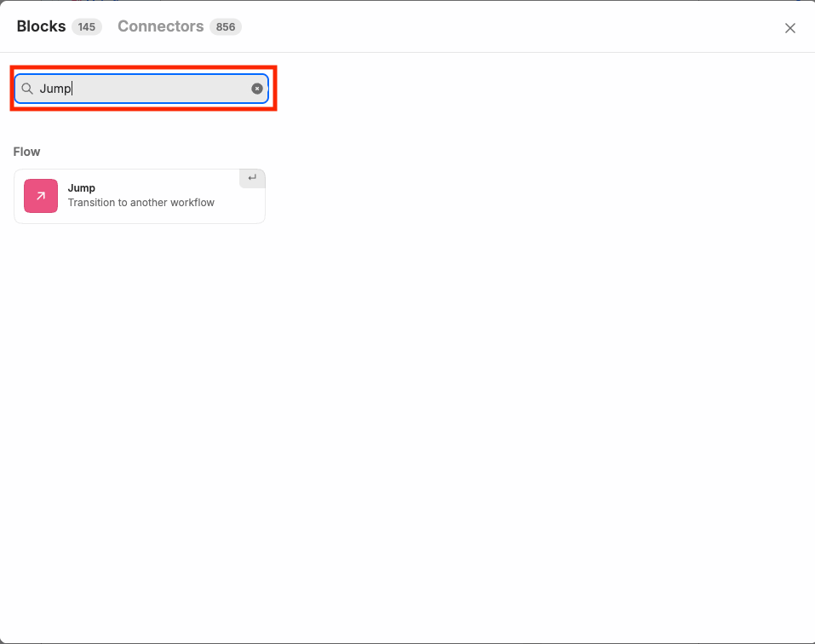815x644 pixels.
Task: Open the Jump block via its diagonal arrow icon
Action: pyautogui.click(x=40, y=196)
